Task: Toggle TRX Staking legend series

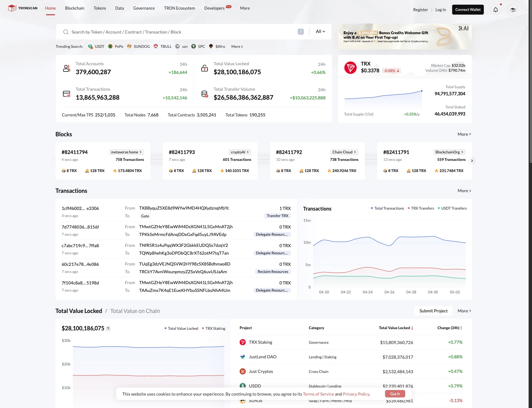Action: (213, 329)
